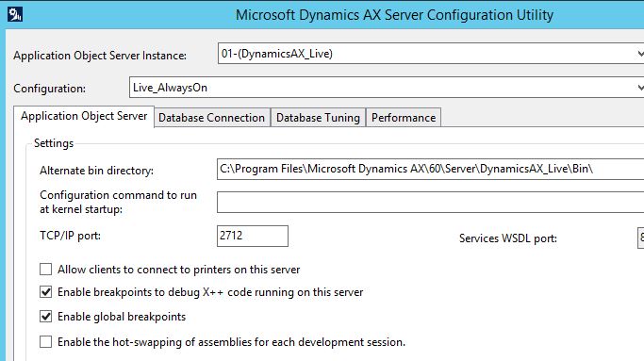Uncheck Enable breakpoints to debug X++ code
Image resolution: width=644 pixels, height=361 pixels.
45,292
